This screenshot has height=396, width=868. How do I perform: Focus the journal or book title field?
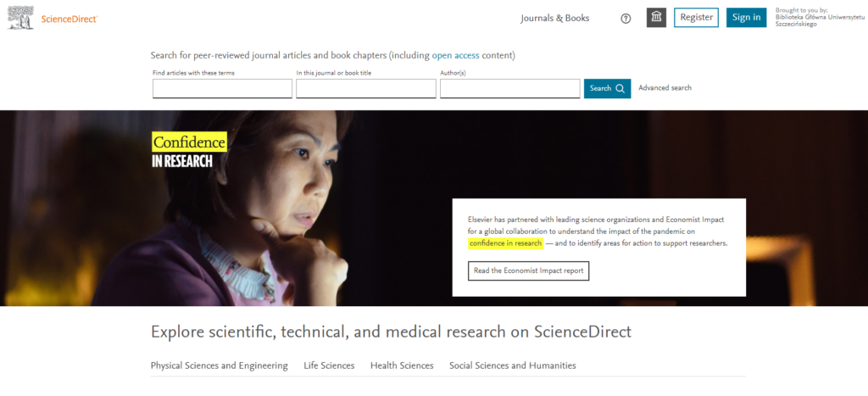pyautogui.click(x=366, y=89)
